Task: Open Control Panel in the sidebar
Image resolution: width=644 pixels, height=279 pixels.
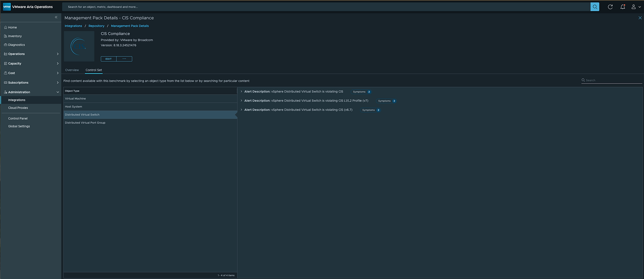Action: (18, 118)
